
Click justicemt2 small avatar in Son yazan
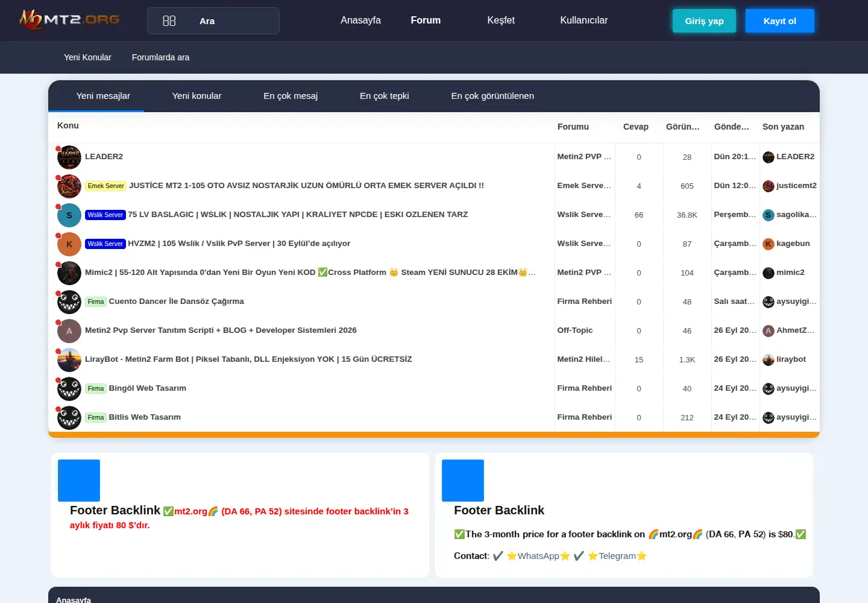point(769,186)
